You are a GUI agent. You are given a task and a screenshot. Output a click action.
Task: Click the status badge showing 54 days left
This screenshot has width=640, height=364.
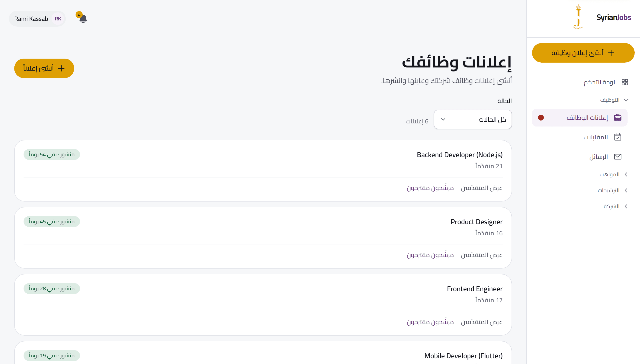coord(52,154)
